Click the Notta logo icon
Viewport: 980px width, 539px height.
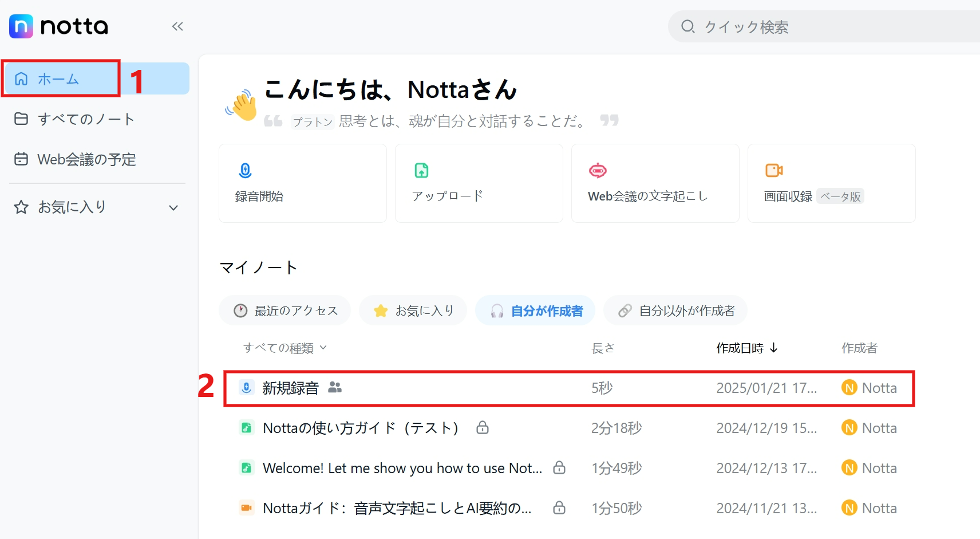pyautogui.click(x=21, y=26)
